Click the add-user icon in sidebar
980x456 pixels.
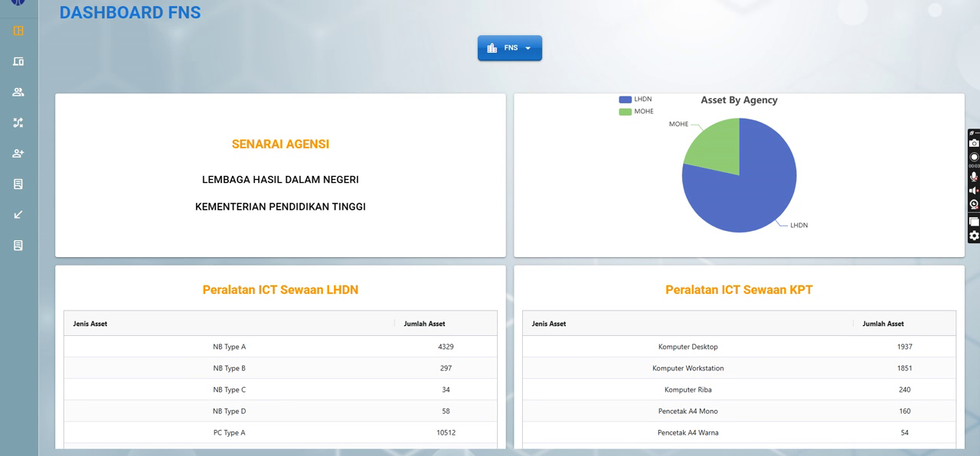(x=18, y=153)
